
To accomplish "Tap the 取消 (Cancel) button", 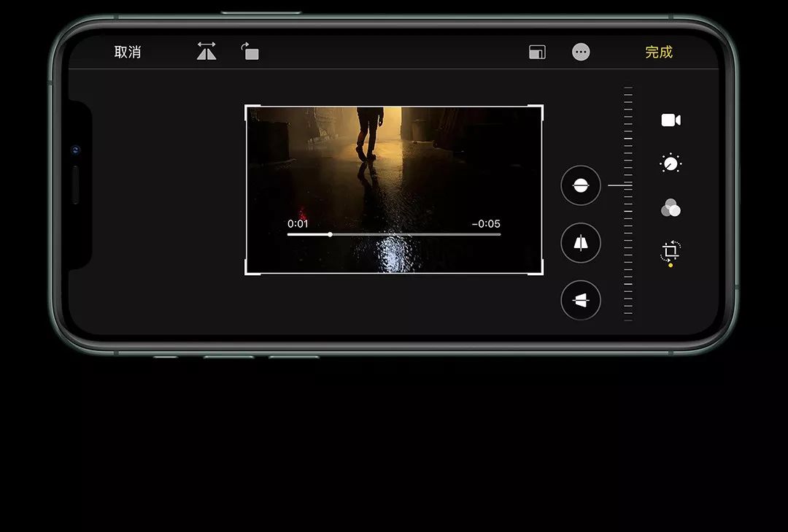I will coord(128,53).
